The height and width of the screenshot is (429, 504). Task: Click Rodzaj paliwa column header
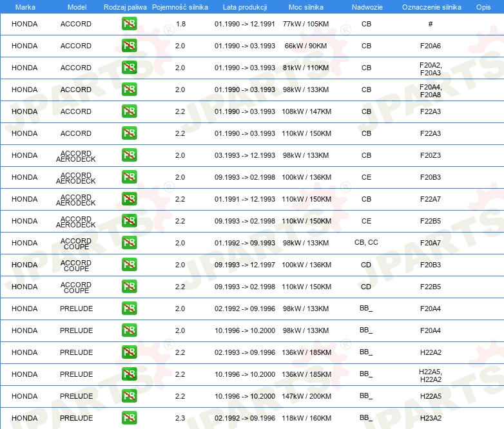(x=125, y=7)
